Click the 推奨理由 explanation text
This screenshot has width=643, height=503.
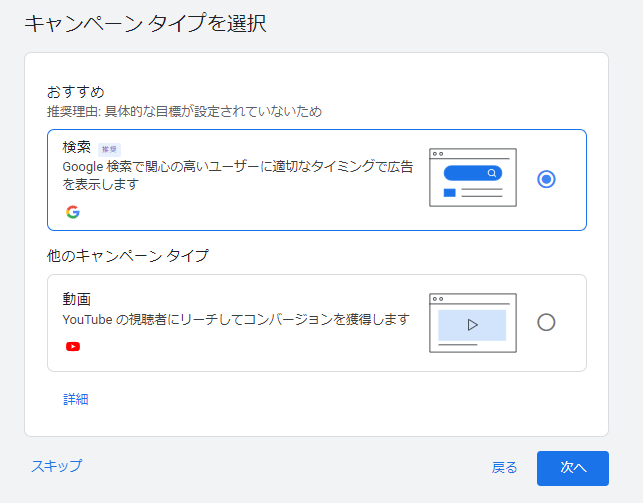click(x=184, y=111)
